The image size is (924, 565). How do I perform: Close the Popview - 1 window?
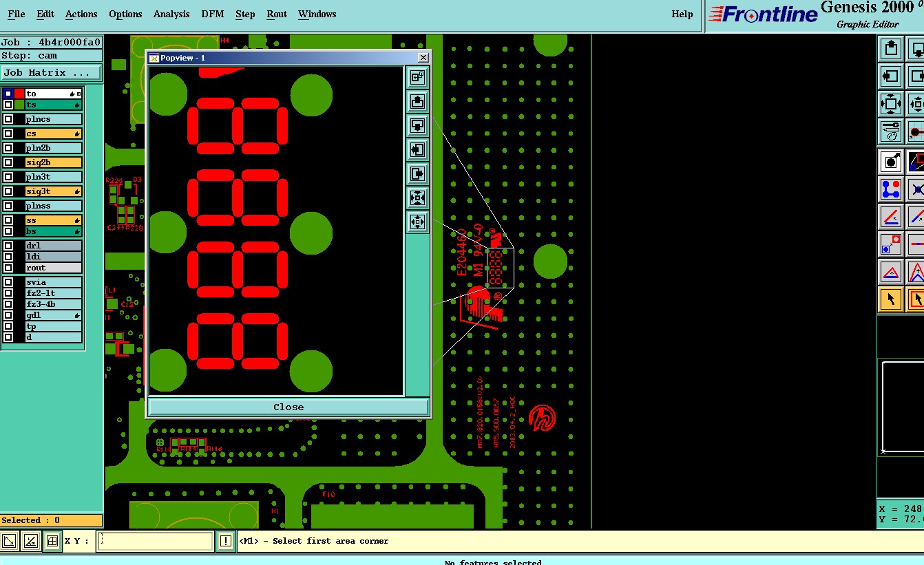coord(423,58)
